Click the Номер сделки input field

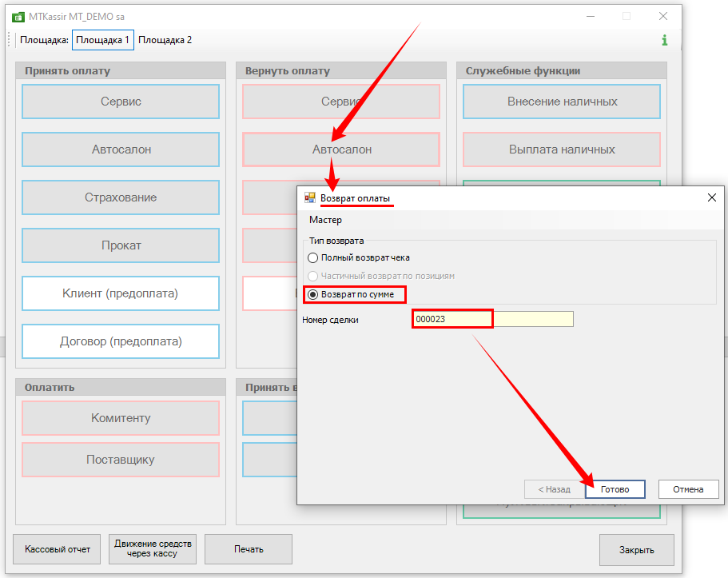click(x=493, y=319)
